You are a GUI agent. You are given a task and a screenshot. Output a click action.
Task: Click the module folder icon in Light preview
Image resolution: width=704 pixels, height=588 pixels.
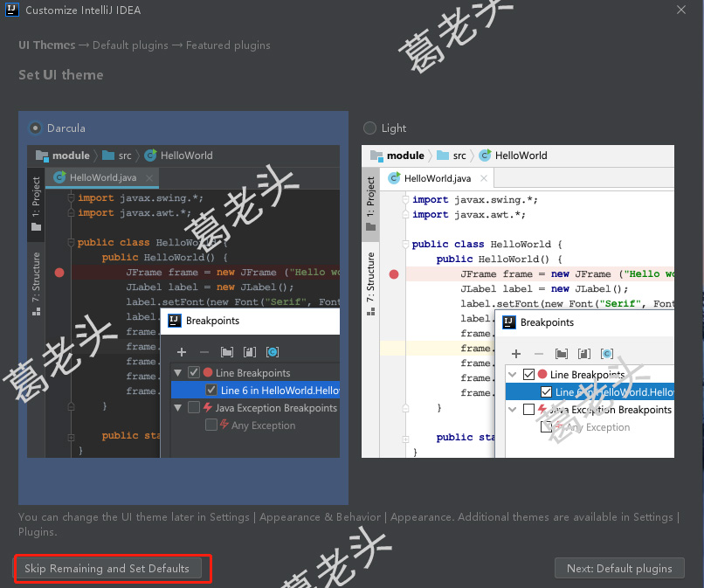point(376,156)
